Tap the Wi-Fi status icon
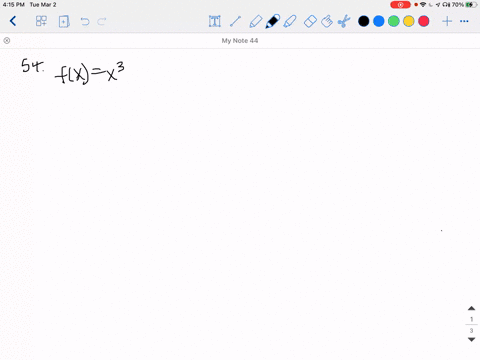This screenshot has width=480, height=360. pyautogui.click(x=423, y=5)
